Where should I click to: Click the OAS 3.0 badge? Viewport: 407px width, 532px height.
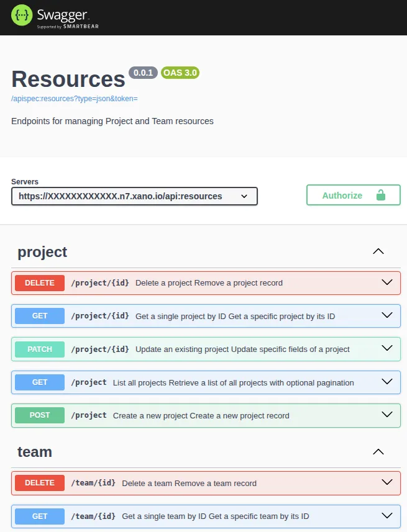pos(180,73)
